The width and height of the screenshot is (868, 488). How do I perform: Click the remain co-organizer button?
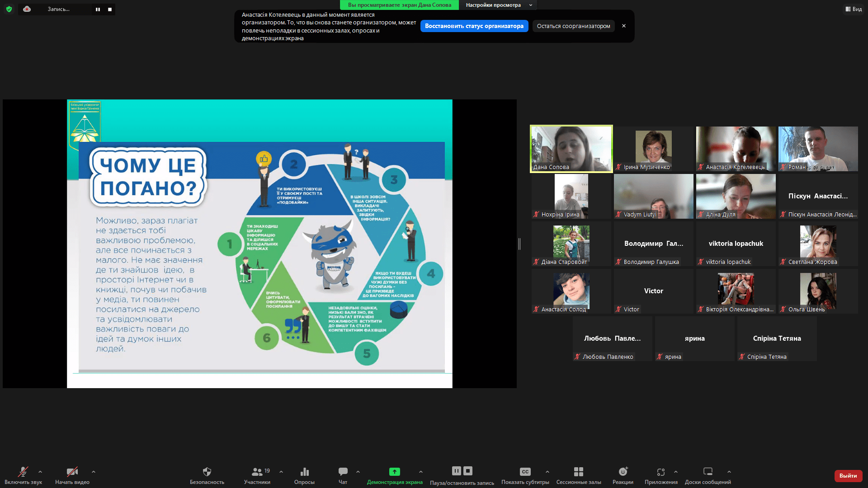573,26
